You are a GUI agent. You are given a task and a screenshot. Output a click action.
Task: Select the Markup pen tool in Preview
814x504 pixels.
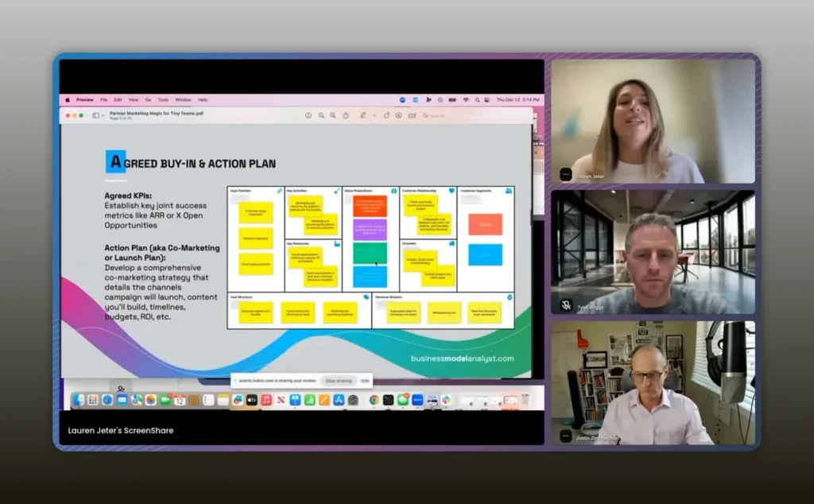[x=362, y=115]
